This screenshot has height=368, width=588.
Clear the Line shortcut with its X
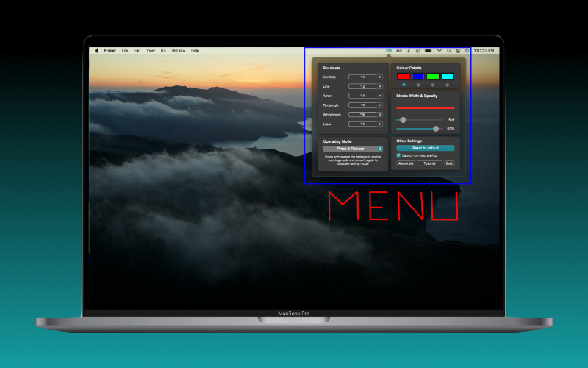pos(380,86)
